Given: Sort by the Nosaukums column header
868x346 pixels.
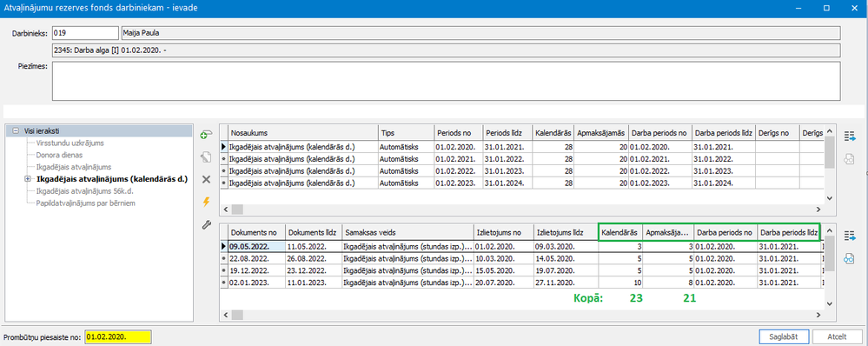Looking at the screenshot, I should point(303,133).
